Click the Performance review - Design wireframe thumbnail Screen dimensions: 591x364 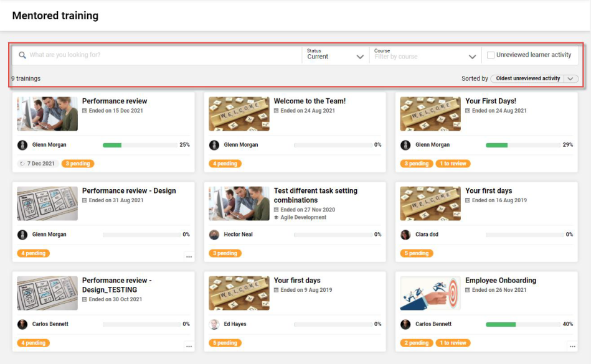click(47, 203)
